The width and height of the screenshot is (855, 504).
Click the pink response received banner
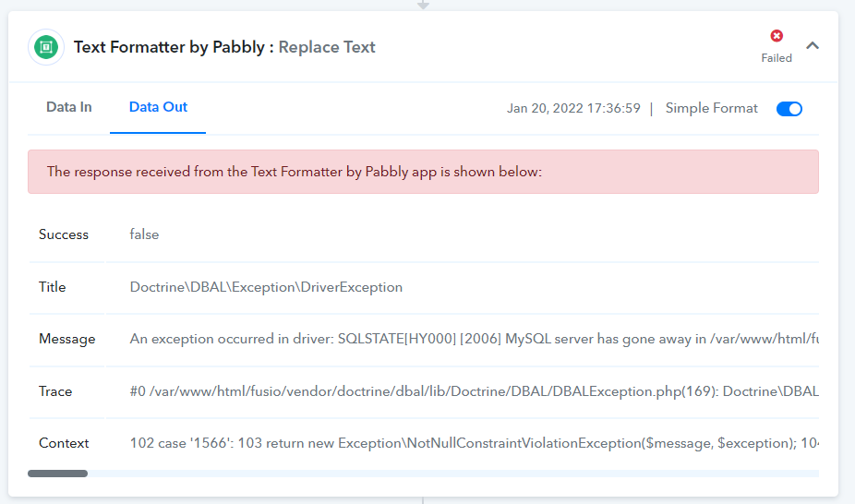tap(423, 172)
